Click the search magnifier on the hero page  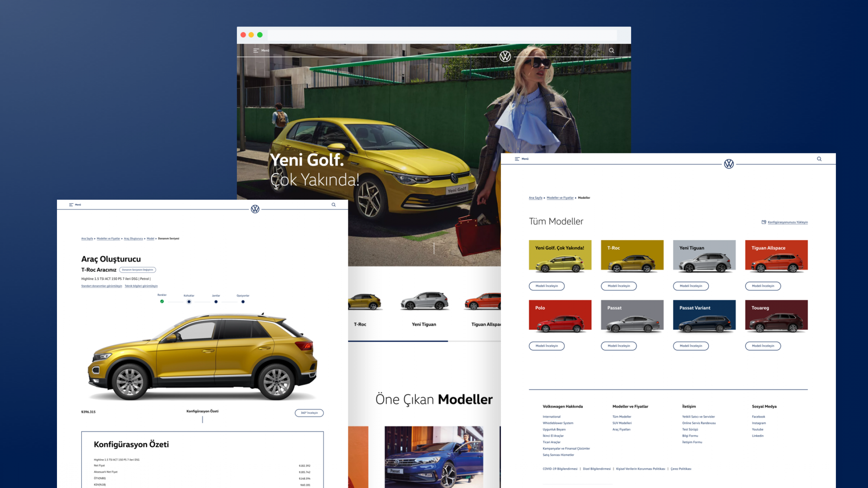pyautogui.click(x=611, y=50)
